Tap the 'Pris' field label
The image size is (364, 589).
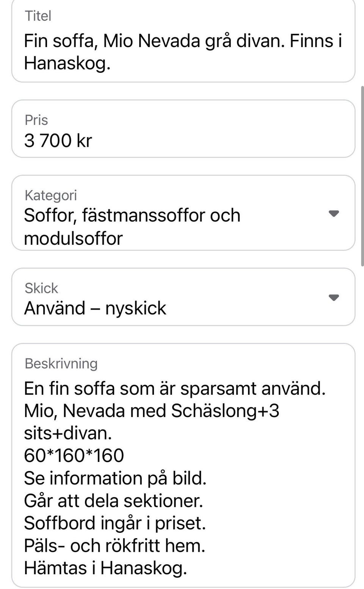36,120
